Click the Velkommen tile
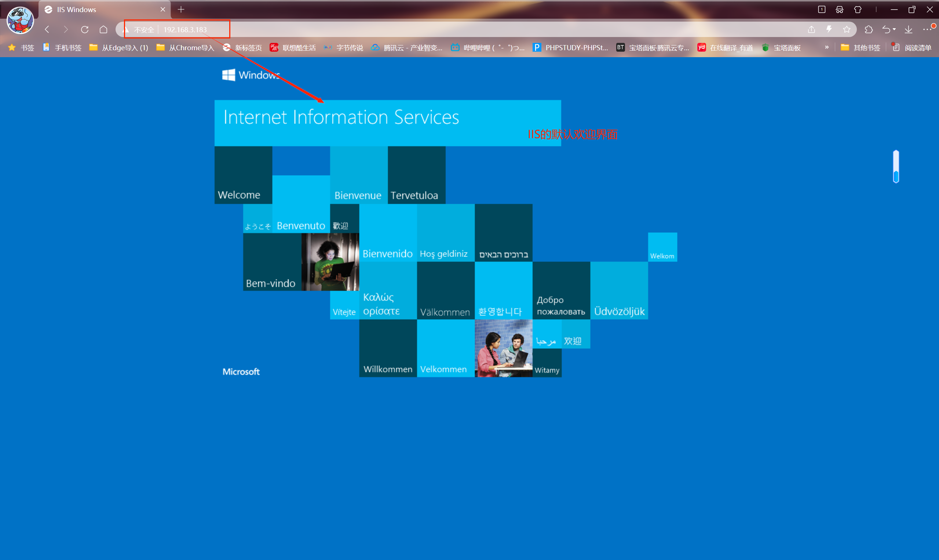 (x=446, y=348)
